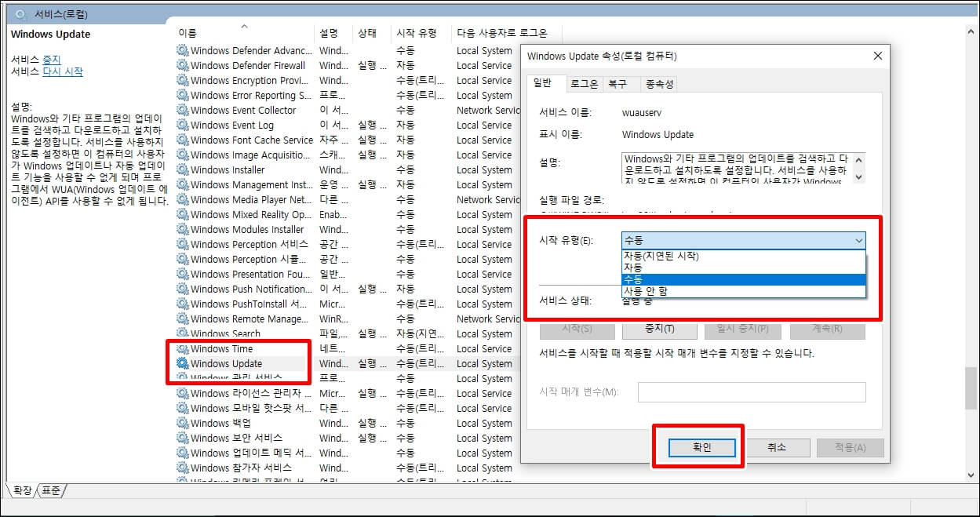The width and height of the screenshot is (980, 517).
Task: Click the 확인 button
Action: click(x=701, y=447)
